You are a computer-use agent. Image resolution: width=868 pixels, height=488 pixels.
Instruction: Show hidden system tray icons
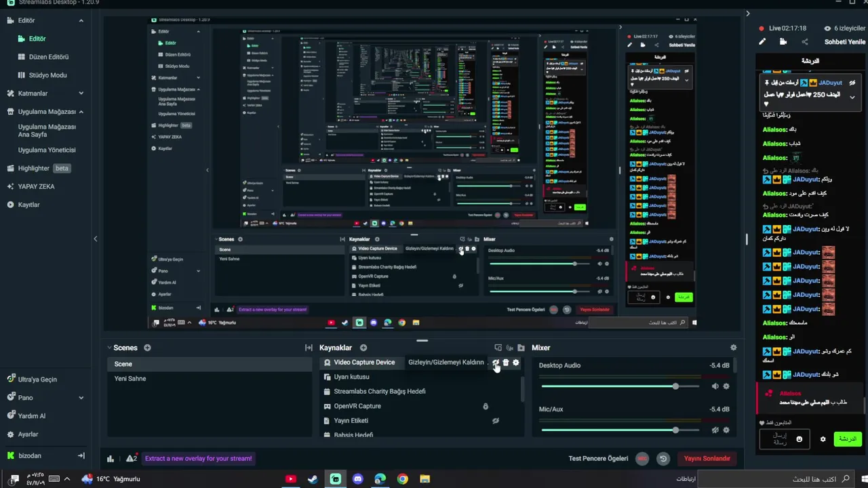tap(67, 479)
